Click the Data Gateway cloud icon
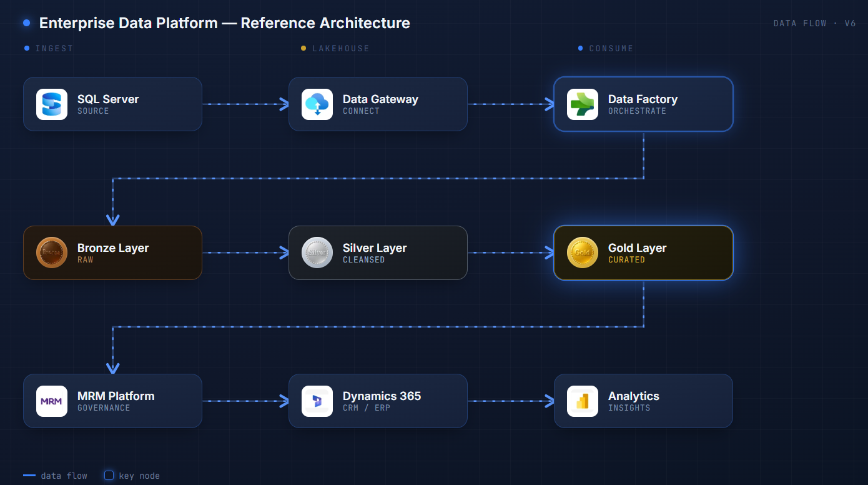 click(x=317, y=104)
